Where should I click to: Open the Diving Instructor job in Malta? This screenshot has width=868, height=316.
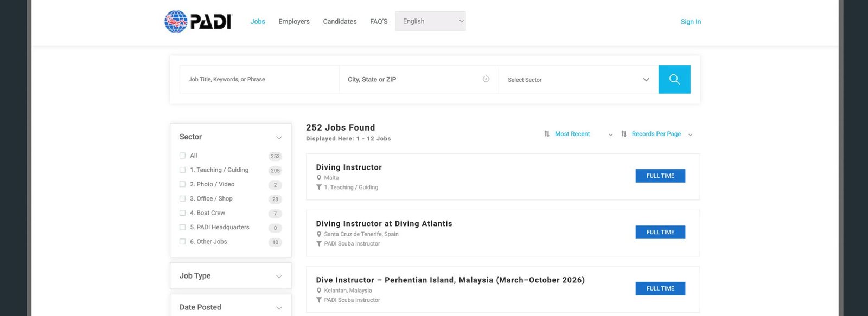349,167
